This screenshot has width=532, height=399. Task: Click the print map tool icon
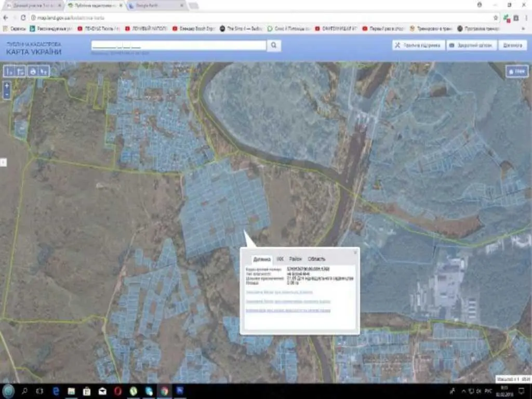click(x=33, y=71)
